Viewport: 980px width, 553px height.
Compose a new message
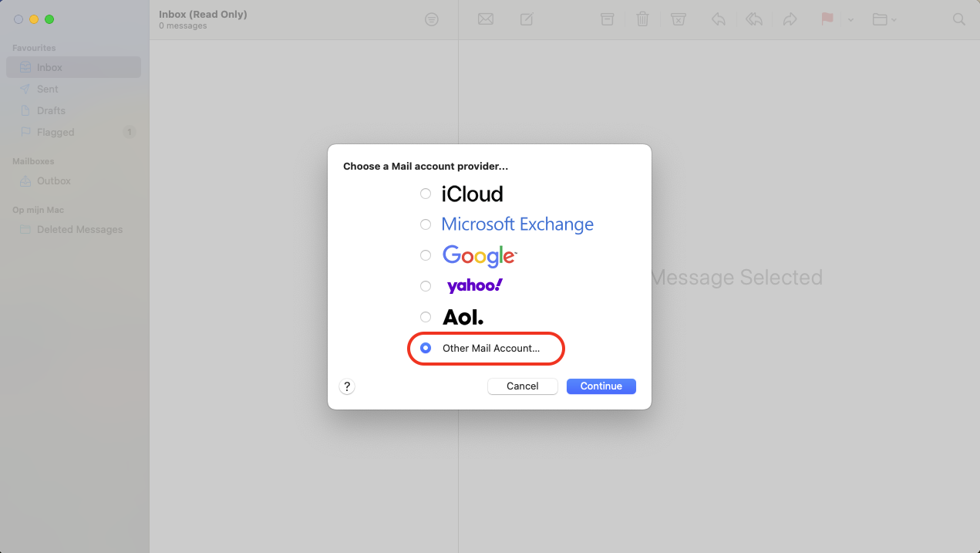click(x=526, y=19)
